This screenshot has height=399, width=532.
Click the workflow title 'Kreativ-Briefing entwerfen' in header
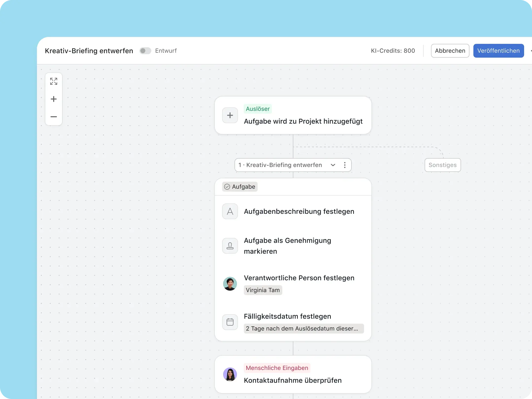(89, 51)
